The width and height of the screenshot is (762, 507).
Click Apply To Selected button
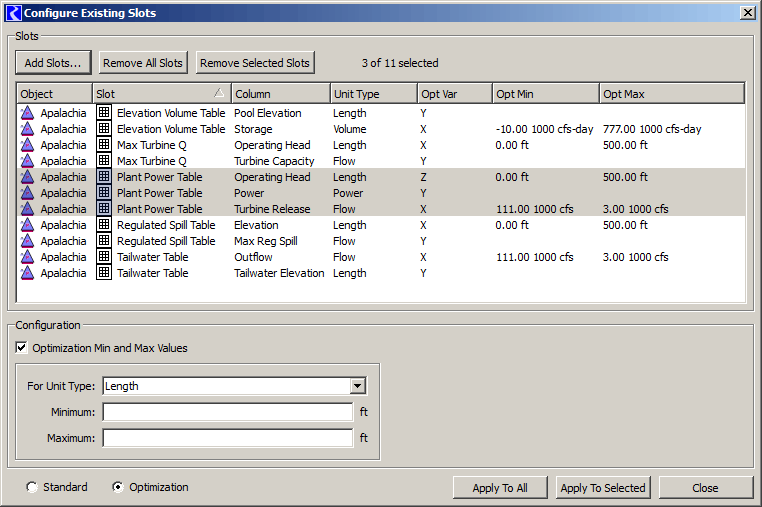click(603, 488)
